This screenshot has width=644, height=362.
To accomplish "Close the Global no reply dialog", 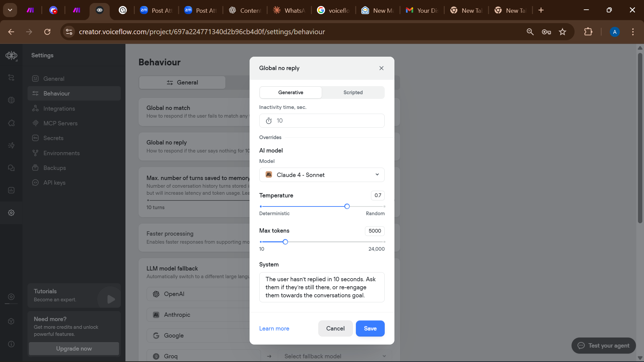I will (x=381, y=68).
